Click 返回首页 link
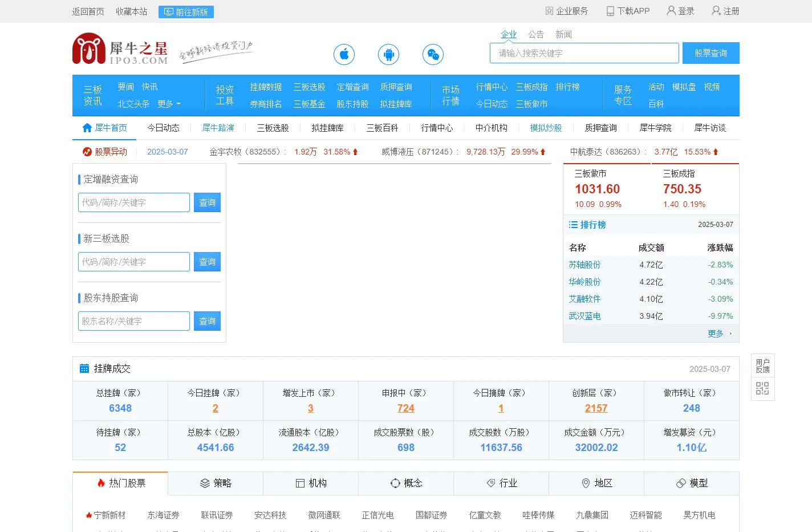812x532 pixels. click(88, 11)
